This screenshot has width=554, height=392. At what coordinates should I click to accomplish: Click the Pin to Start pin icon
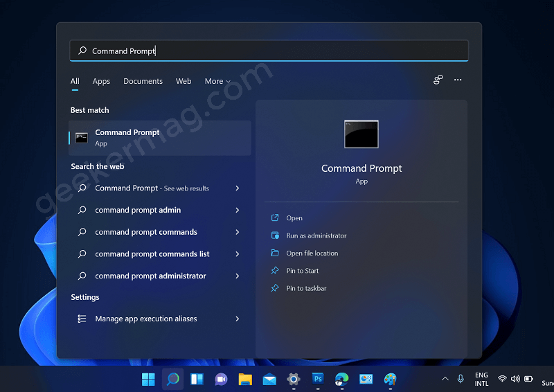click(275, 270)
